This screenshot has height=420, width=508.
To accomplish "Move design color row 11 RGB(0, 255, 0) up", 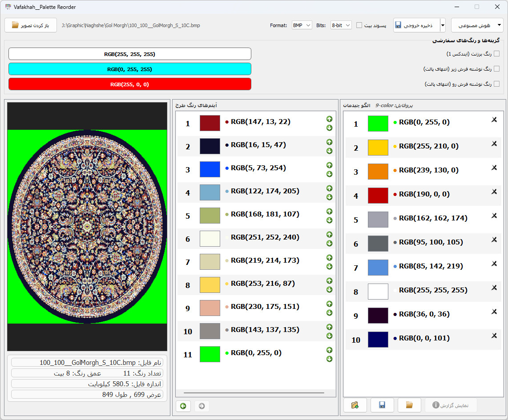I will [x=329, y=350].
